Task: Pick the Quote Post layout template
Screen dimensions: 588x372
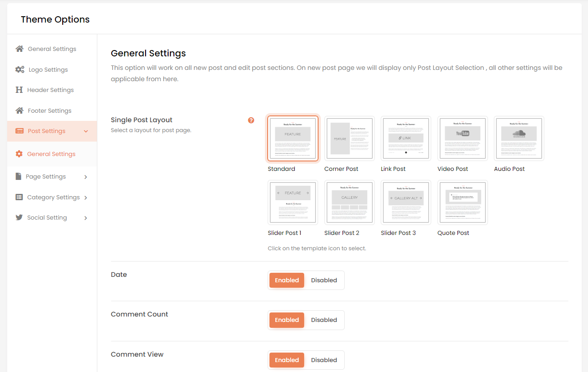Action: pyautogui.click(x=462, y=202)
